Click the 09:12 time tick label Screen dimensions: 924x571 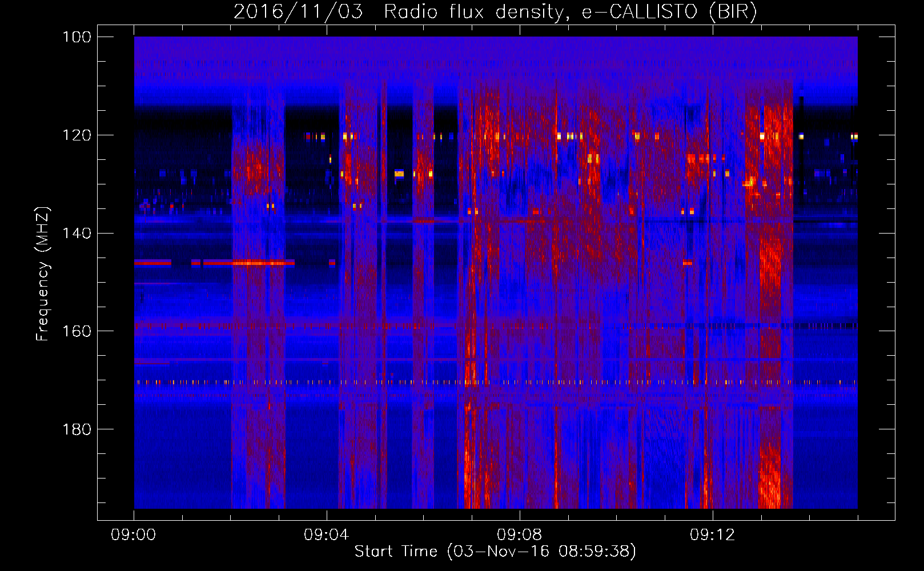713,535
